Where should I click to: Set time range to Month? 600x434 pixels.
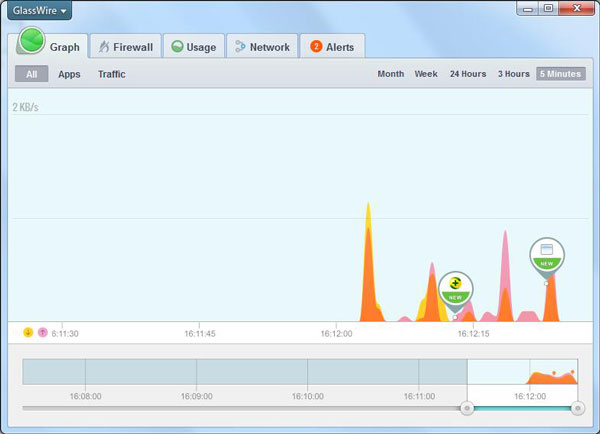coord(391,74)
